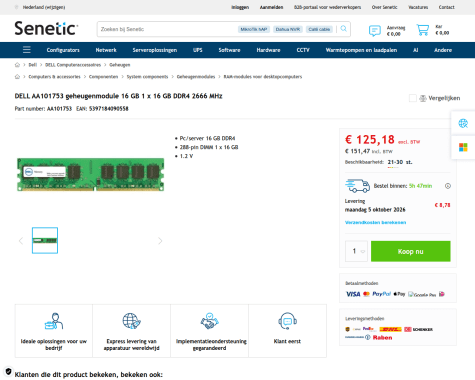Open the CCTV menu
The width and height of the screenshot is (475, 380).
[x=303, y=50]
